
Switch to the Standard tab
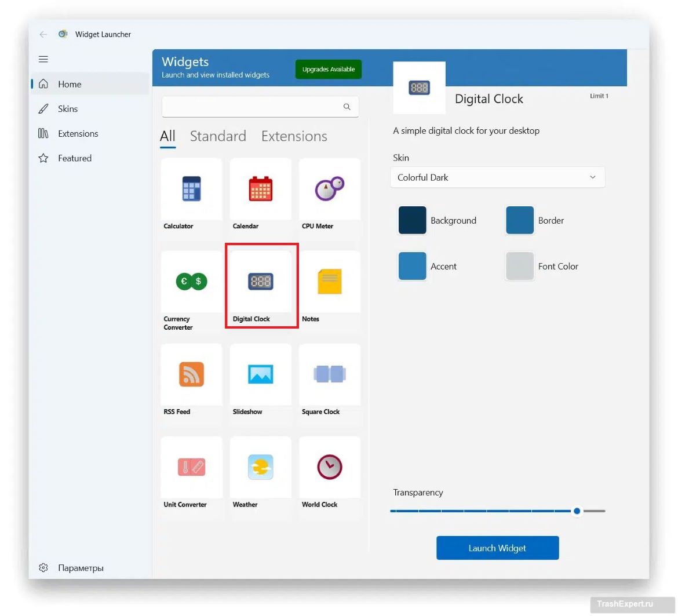[218, 136]
